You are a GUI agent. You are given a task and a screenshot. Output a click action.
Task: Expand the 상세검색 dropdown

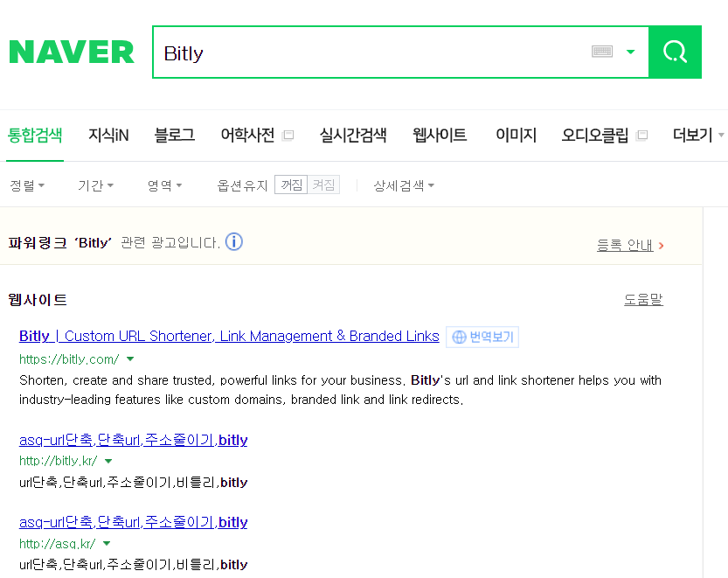point(404,185)
